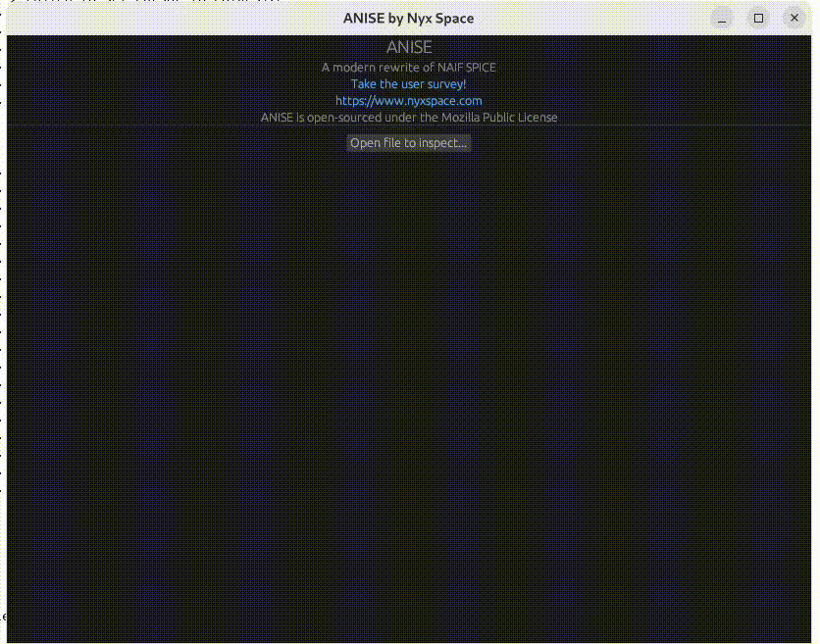Minimize the ANISE by Nyx Space window
Viewport: 820px width, 644px height.
(x=722, y=19)
